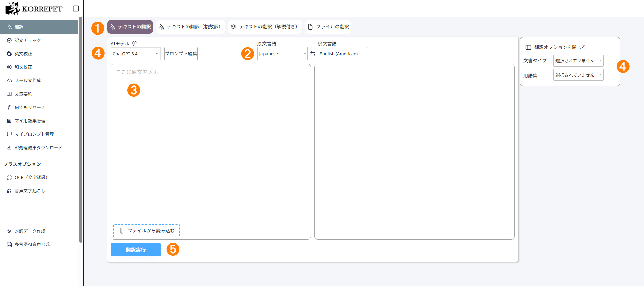Open the AIモデル ChatGPT 5.4 dropdown

(x=136, y=54)
